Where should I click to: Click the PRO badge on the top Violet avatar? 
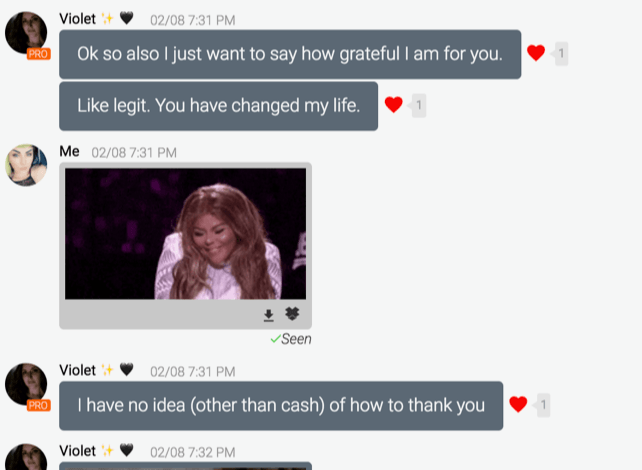pos(38,54)
